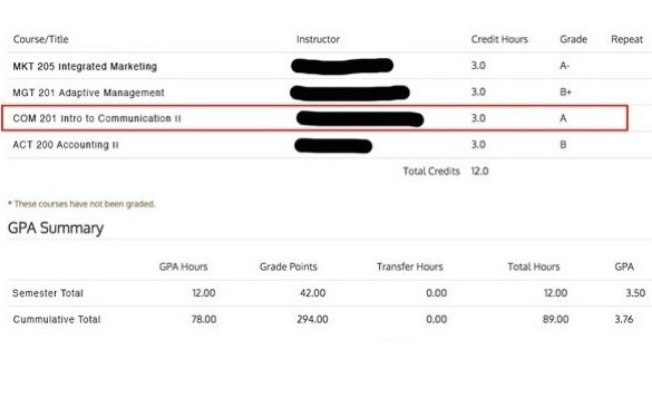Image resolution: width=652 pixels, height=408 pixels.
Task: Click the Grade column header
Action: 573,39
